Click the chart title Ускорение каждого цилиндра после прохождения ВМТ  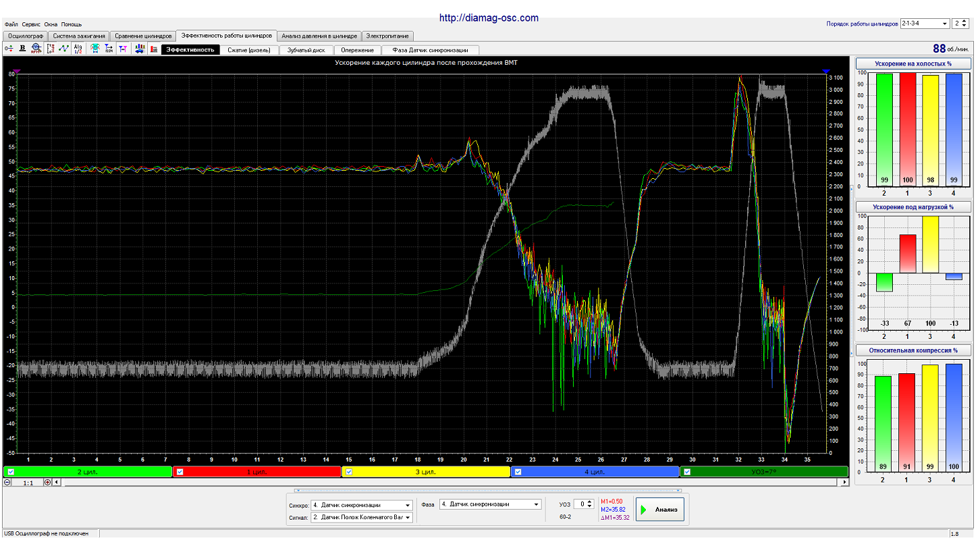(x=426, y=62)
